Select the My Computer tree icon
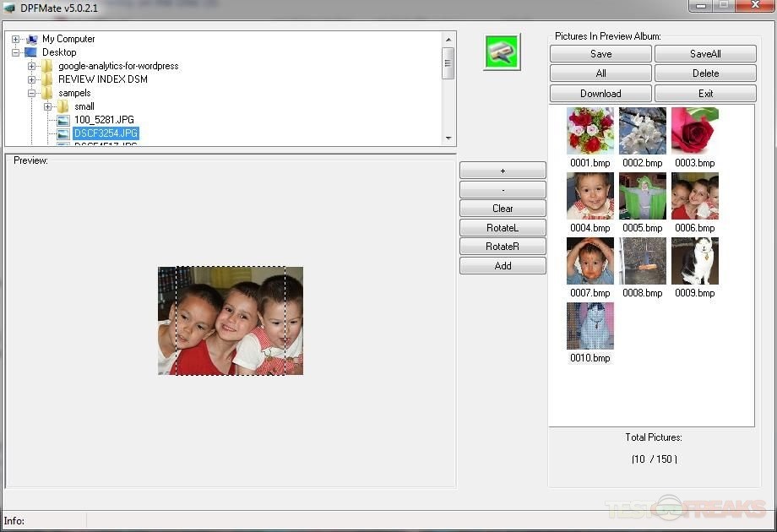The height and width of the screenshot is (532, 777). [x=32, y=39]
